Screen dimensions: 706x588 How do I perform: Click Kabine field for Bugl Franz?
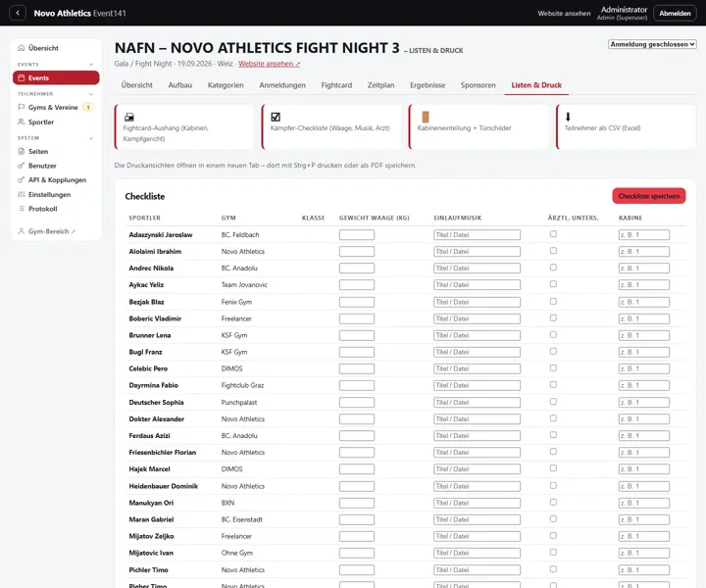click(x=644, y=352)
